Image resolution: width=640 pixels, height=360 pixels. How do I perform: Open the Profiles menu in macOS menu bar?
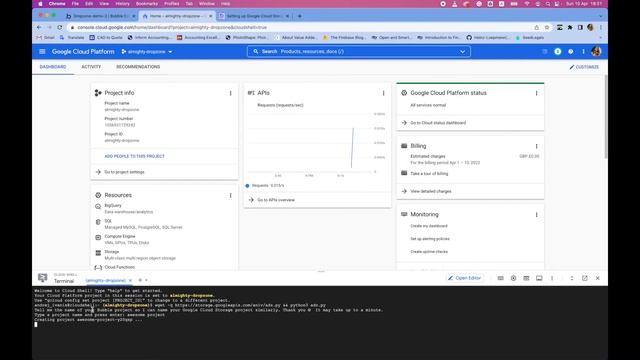pos(171,4)
